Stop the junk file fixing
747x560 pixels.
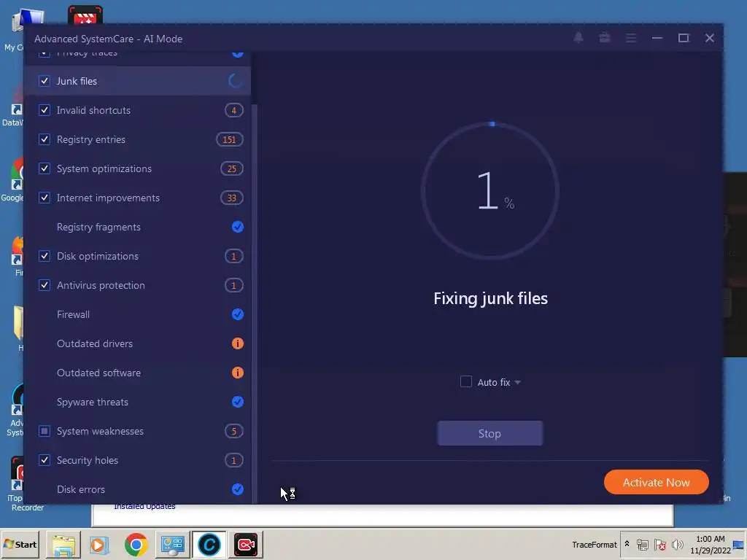click(x=489, y=433)
